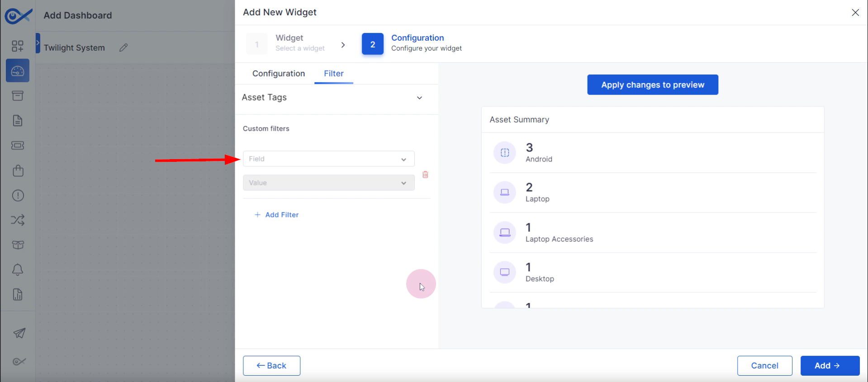Click the Back button
Image resolution: width=868 pixels, height=382 pixels.
(271, 366)
